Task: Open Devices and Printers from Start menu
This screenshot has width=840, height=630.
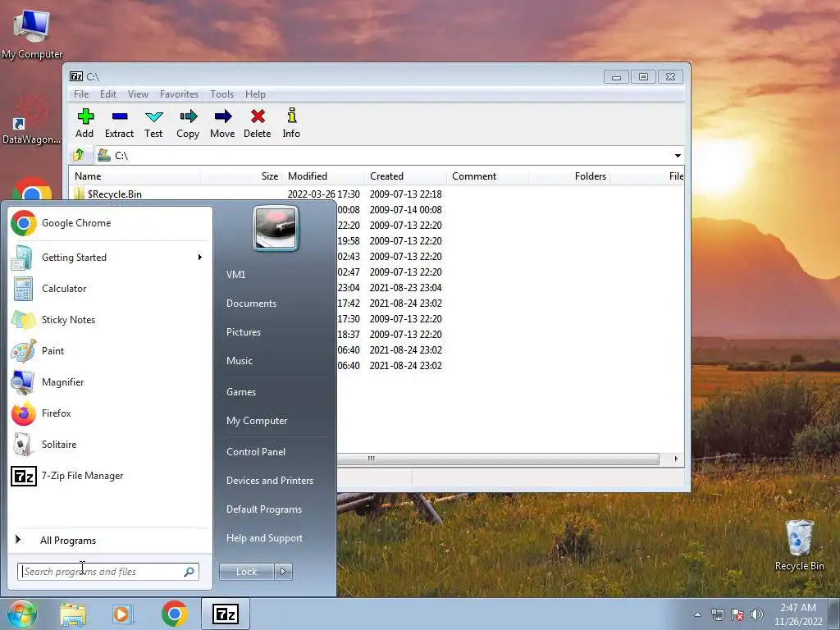Action: click(270, 481)
